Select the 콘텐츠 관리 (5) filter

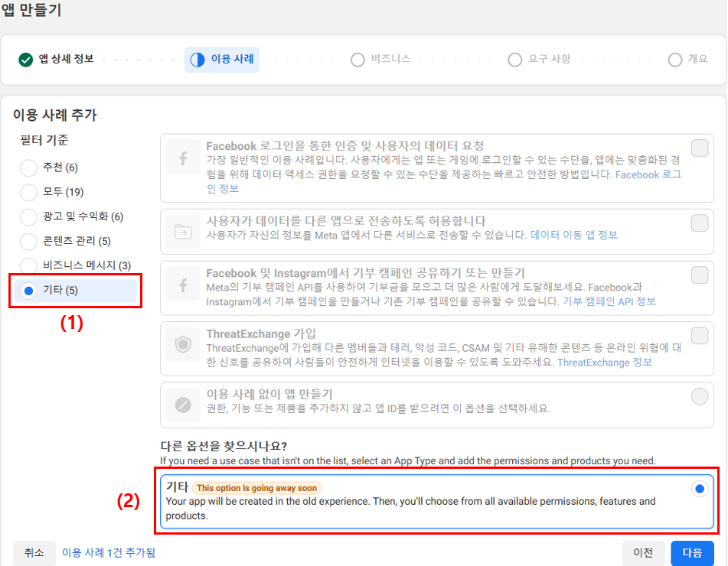click(29, 241)
